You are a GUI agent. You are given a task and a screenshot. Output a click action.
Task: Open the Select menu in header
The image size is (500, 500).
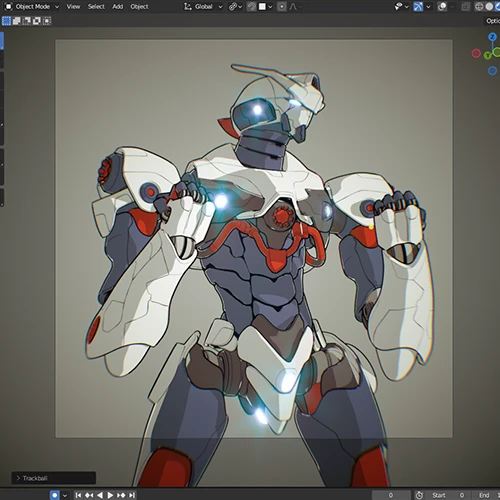(x=96, y=6)
